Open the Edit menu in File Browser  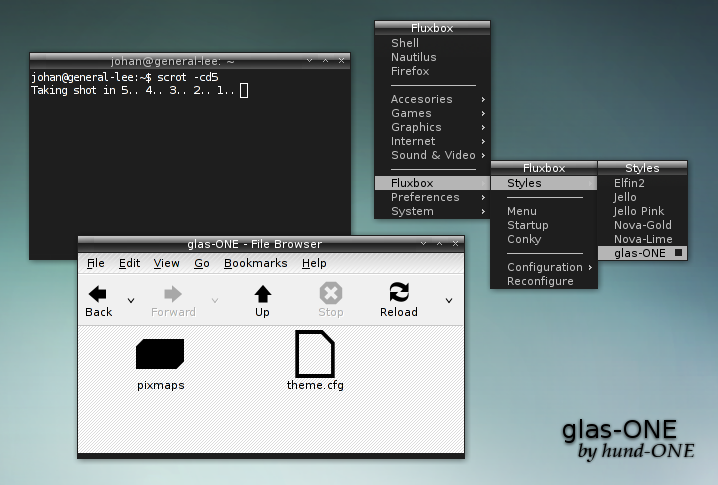(129, 263)
